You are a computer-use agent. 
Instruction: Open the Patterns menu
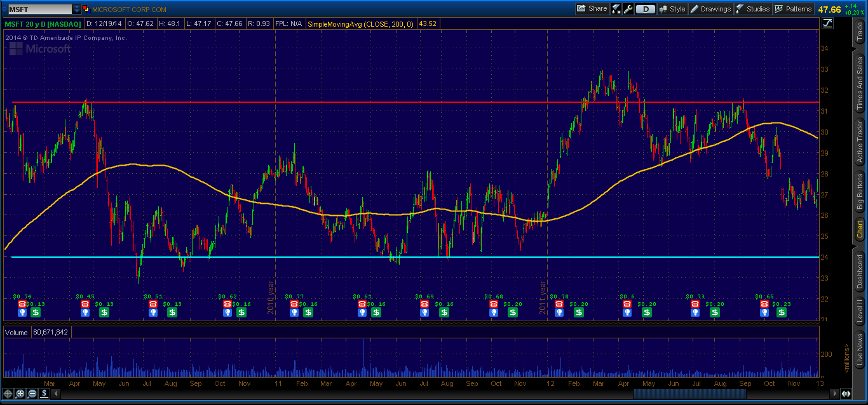point(793,9)
